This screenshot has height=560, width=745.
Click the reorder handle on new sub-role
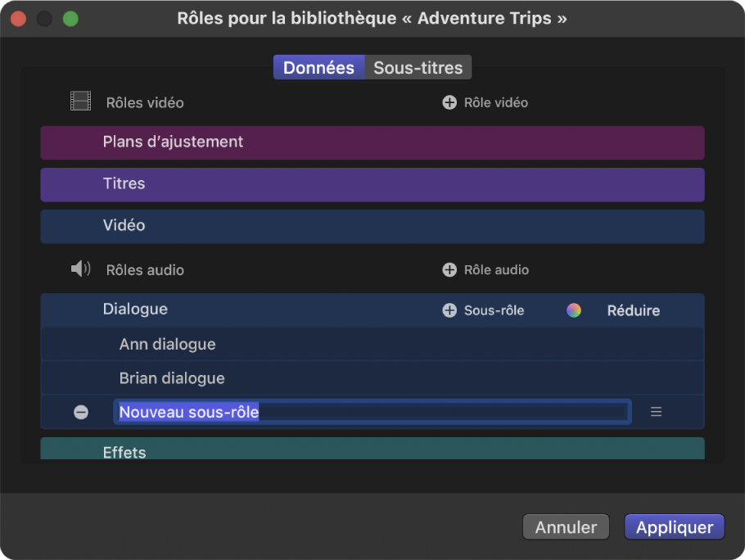(656, 413)
